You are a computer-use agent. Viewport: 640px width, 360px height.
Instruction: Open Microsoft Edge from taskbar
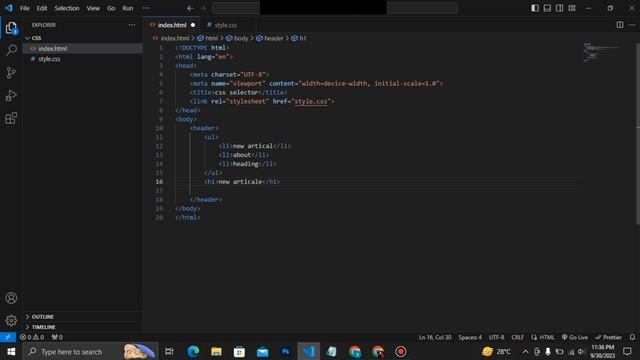(x=193, y=351)
